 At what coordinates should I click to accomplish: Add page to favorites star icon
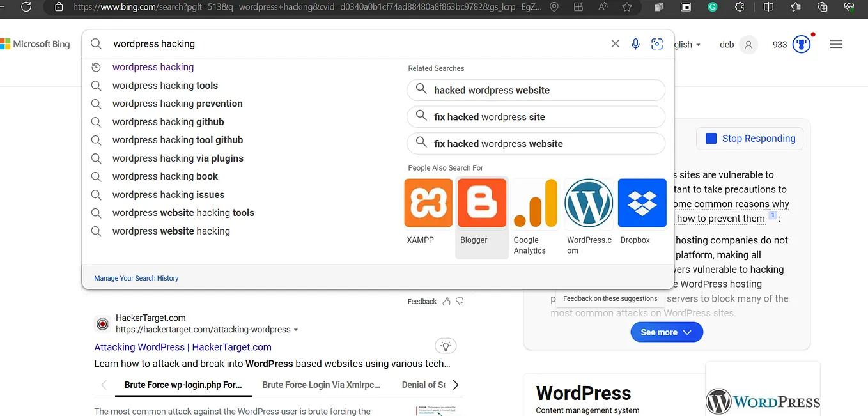(627, 7)
